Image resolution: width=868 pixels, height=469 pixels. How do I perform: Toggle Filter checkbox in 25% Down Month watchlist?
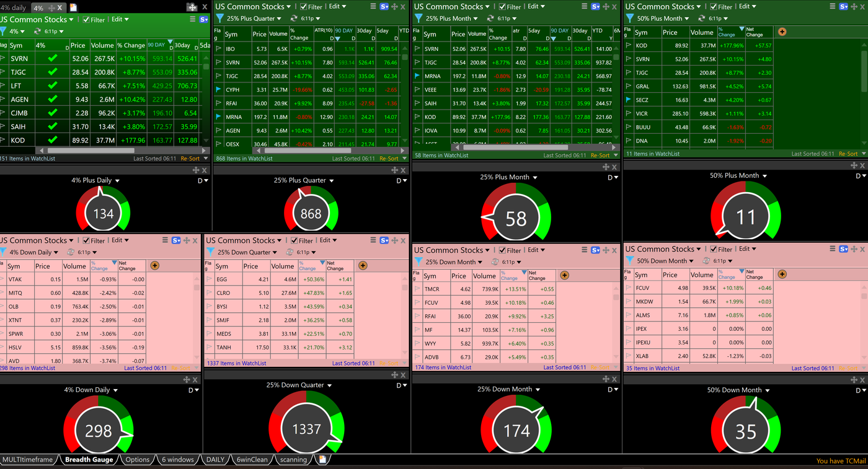click(x=503, y=250)
